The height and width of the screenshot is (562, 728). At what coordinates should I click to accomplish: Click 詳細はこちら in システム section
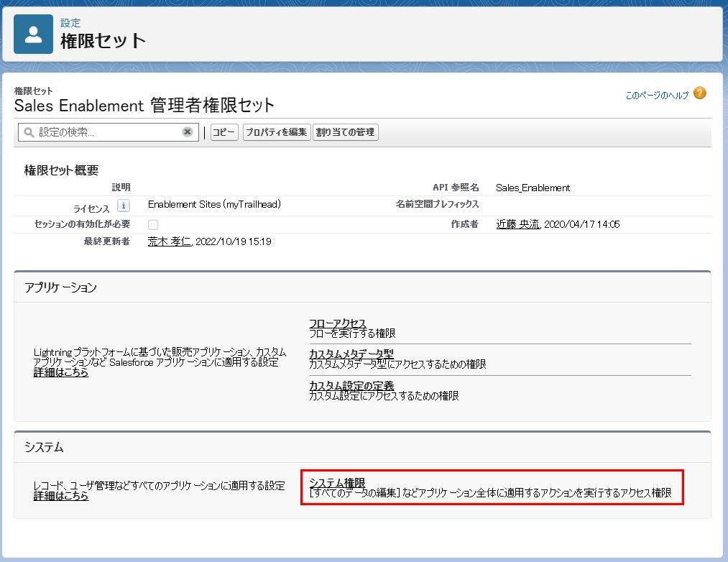(61, 496)
